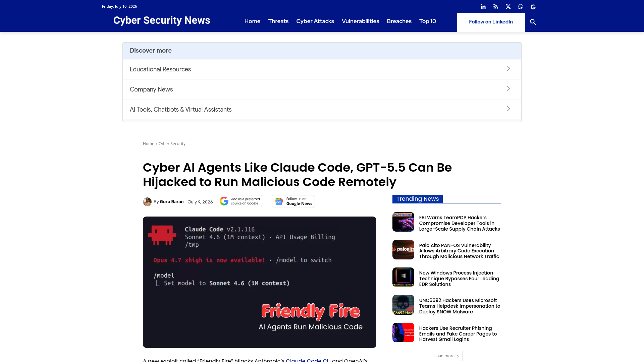Viewport: 644px width, 362px height.
Task: Click the article headline about Claude Code hijacking
Action: click(x=297, y=175)
